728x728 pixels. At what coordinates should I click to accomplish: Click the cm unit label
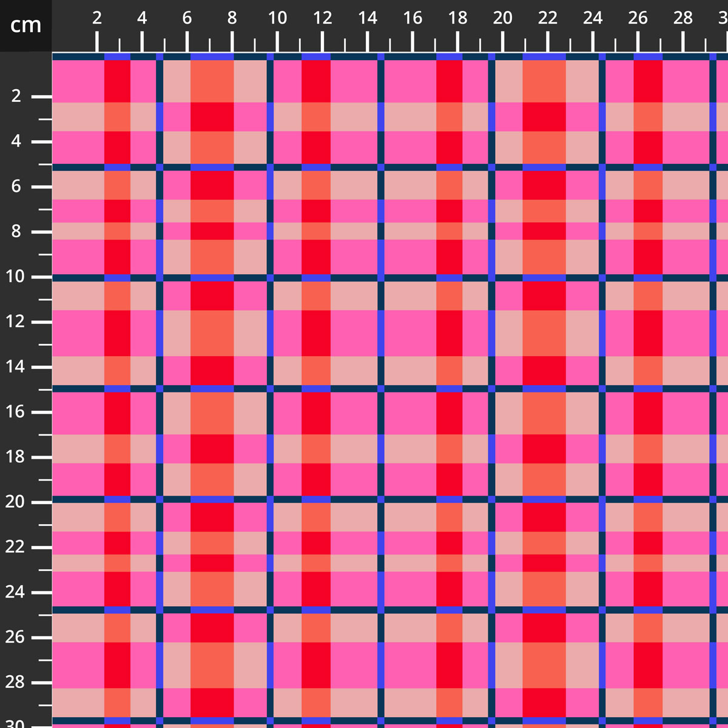pos(25,25)
